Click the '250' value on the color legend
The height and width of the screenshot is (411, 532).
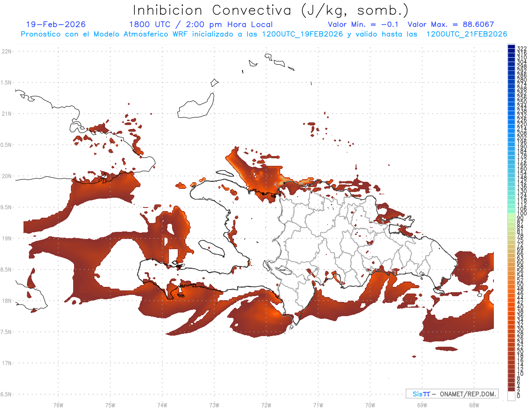click(x=522, y=102)
